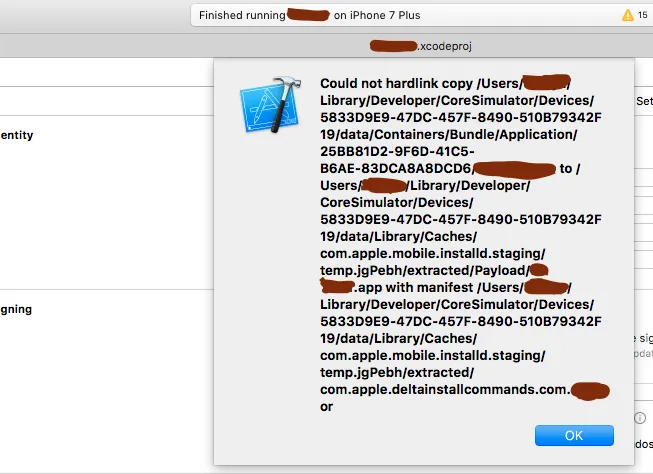Image resolution: width=653 pixels, height=474 pixels.
Task: Click the com.apple.deltainstallcommands.com. text line
Action: [x=444, y=389]
